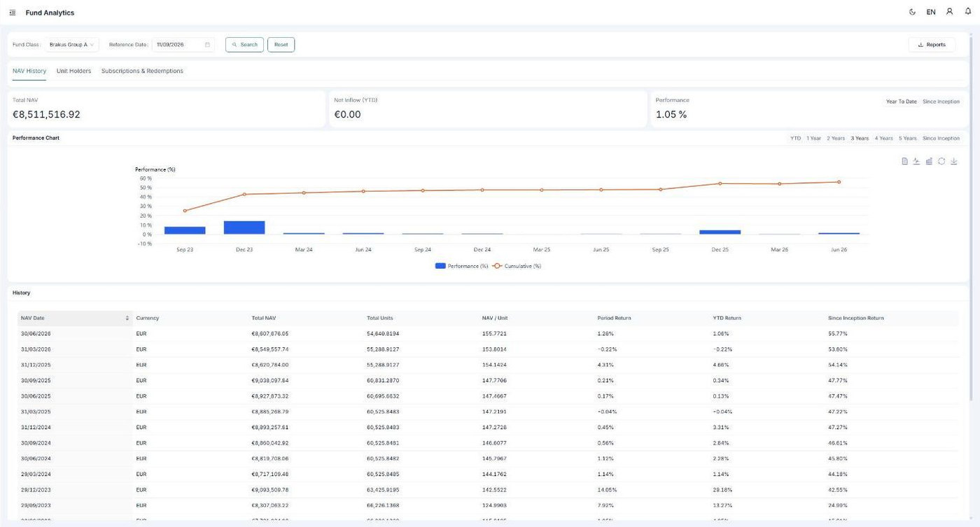Image resolution: width=980 pixels, height=527 pixels.
Task: Click YTD Return 29.18% cell
Action: pyautogui.click(x=722, y=490)
